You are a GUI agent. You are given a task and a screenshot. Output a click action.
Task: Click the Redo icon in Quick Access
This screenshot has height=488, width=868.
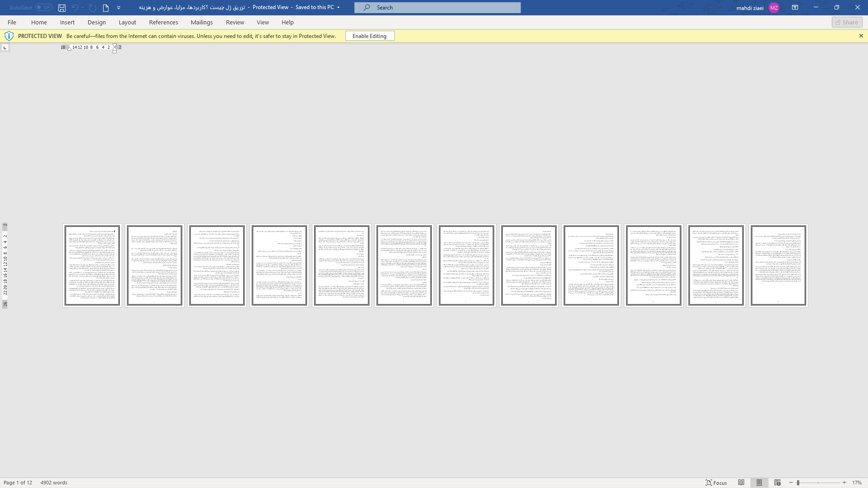tap(93, 8)
